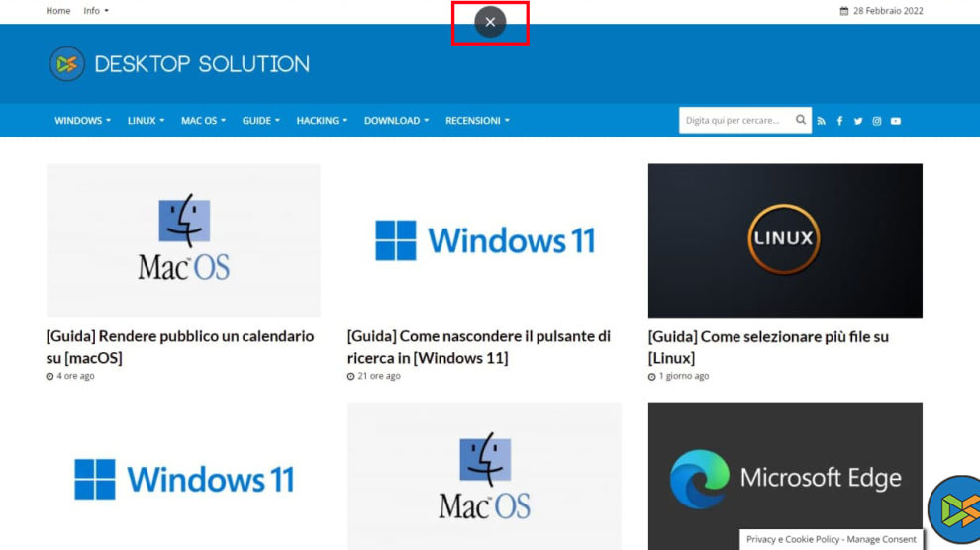Image resolution: width=980 pixels, height=550 pixels.
Task: Visit the Instagram icon link
Action: point(877,121)
